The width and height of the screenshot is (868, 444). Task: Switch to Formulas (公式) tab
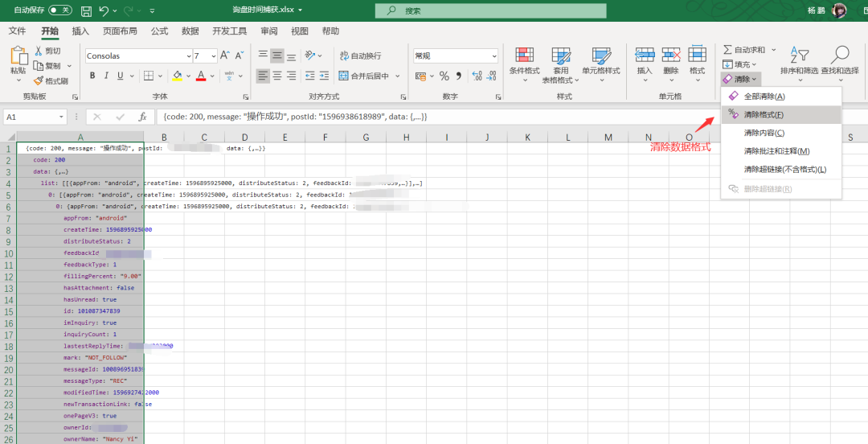159,31
